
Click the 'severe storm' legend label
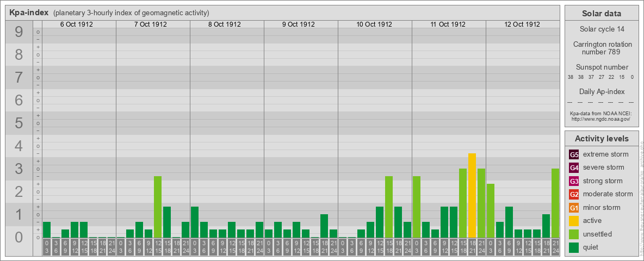603,167
